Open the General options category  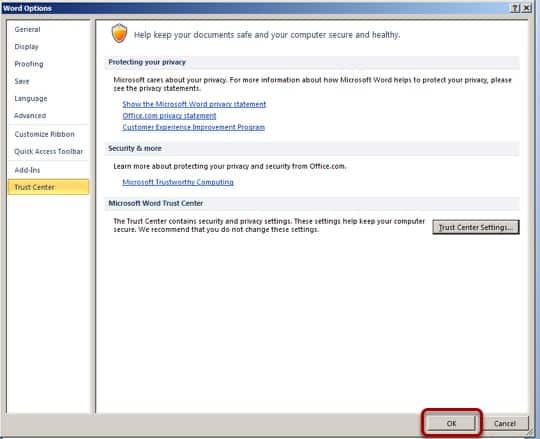(48, 30)
